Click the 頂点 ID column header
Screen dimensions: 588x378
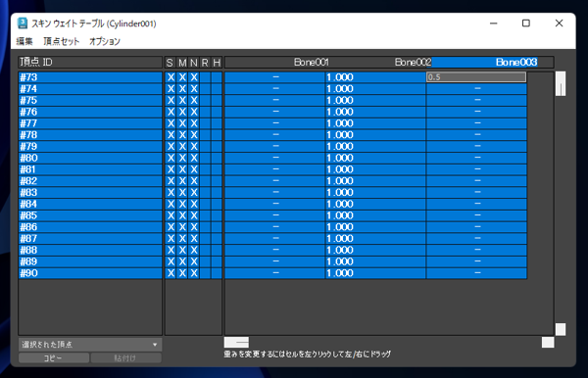(90, 63)
